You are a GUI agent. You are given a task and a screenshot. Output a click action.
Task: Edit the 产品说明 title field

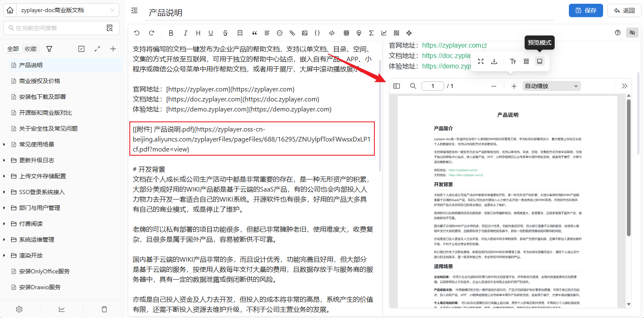[349, 13]
